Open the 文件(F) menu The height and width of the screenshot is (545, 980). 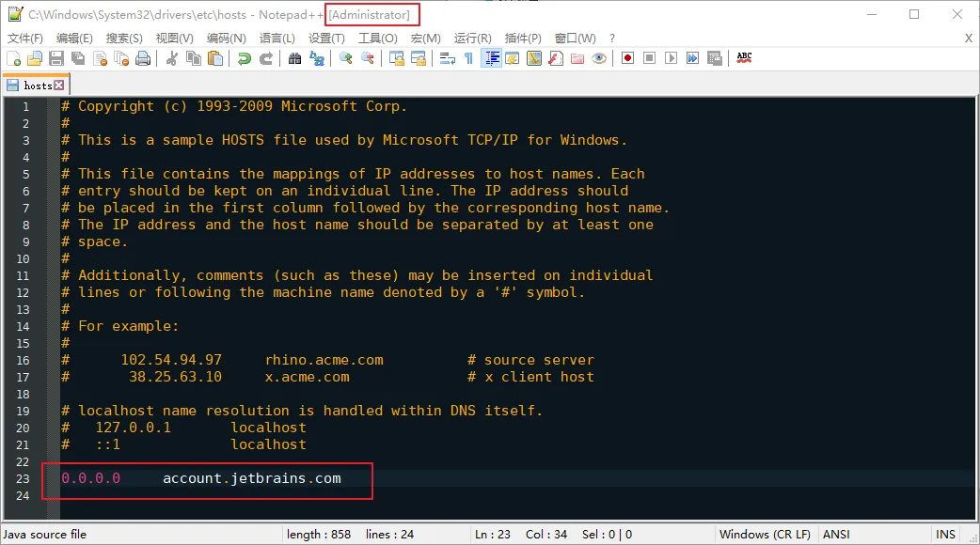click(25, 39)
